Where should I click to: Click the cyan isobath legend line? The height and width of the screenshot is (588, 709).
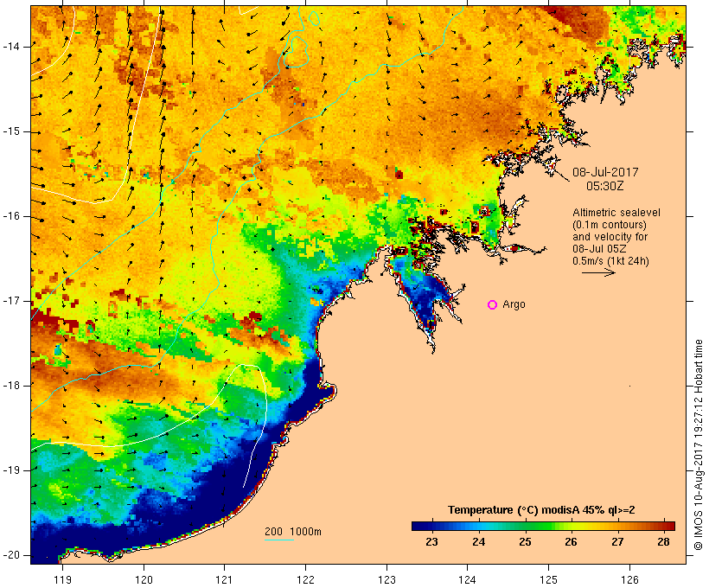(279, 540)
